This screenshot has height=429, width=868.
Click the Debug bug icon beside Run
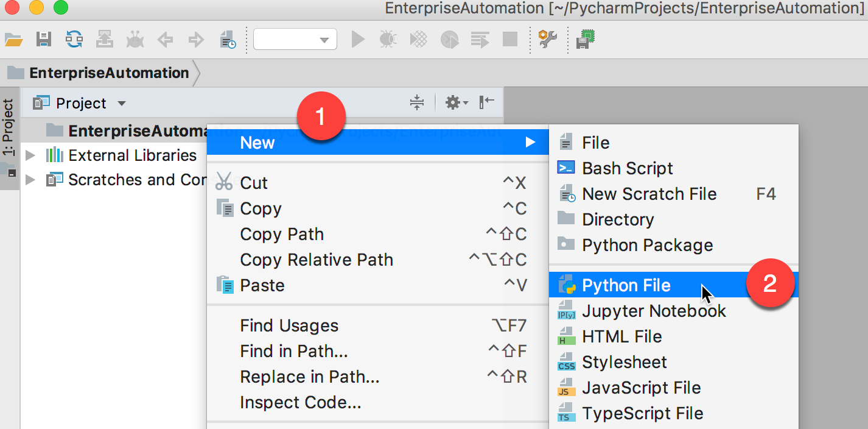click(388, 40)
